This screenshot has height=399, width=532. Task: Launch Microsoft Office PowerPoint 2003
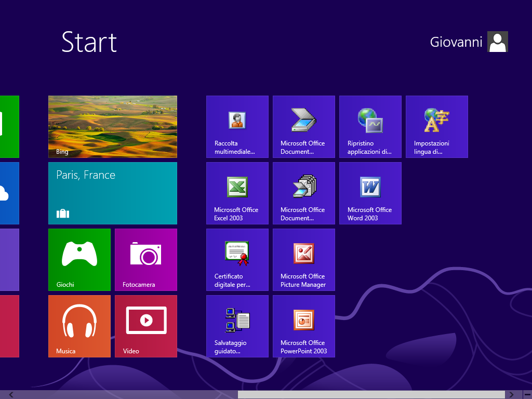tap(304, 326)
